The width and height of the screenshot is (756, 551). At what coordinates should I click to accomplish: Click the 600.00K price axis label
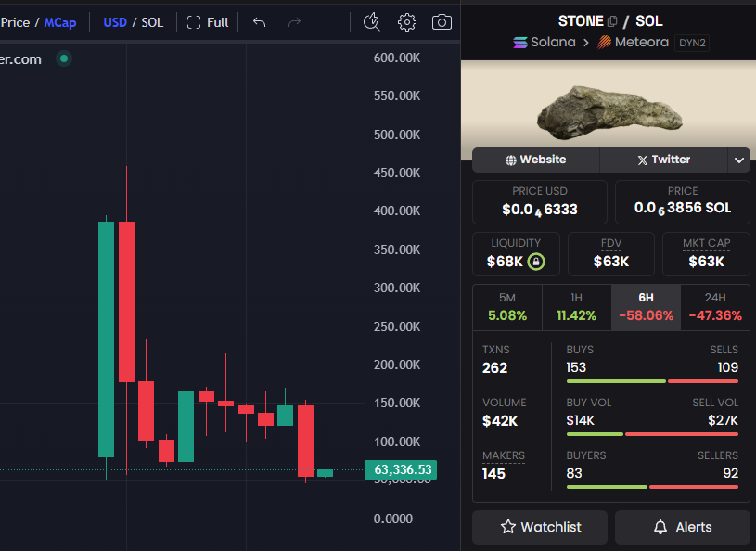pyautogui.click(x=397, y=58)
